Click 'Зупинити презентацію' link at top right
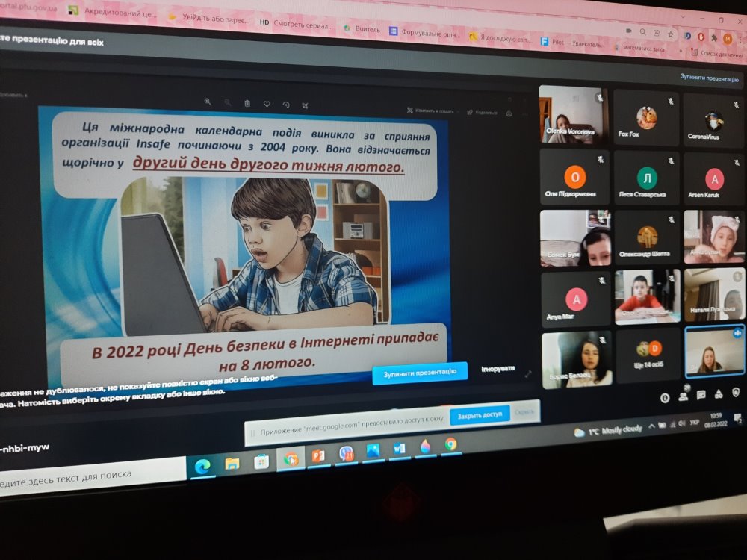 [710, 78]
